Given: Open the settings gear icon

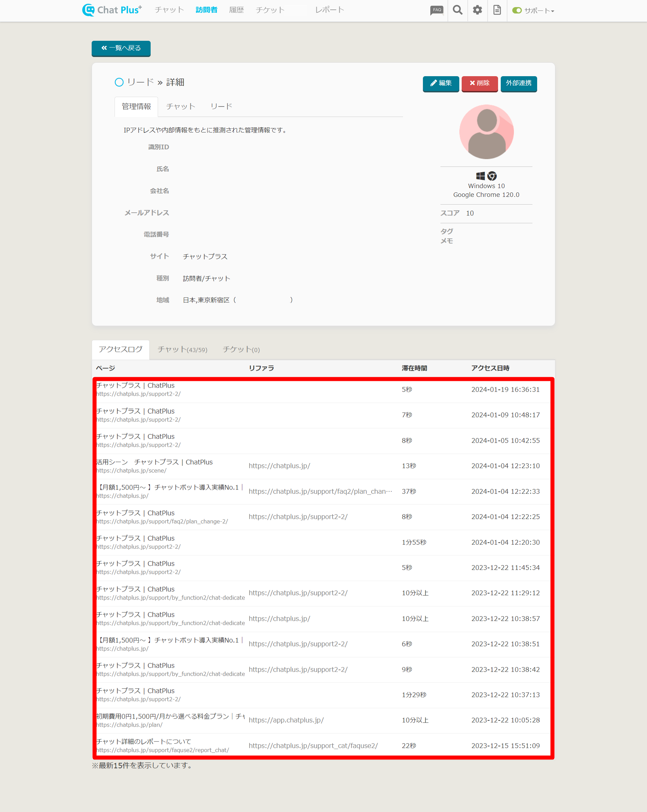Looking at the screenshot, I should (x=477, y=10).
